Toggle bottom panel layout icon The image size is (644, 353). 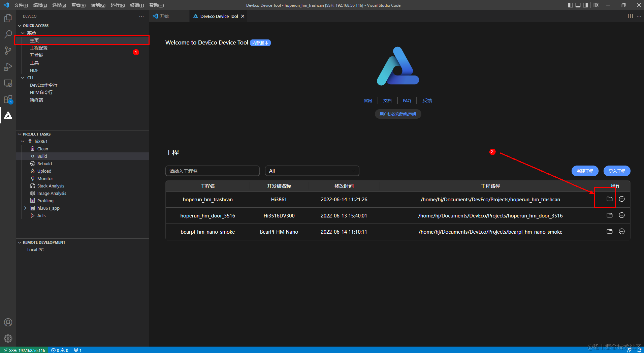pos(578,5)
